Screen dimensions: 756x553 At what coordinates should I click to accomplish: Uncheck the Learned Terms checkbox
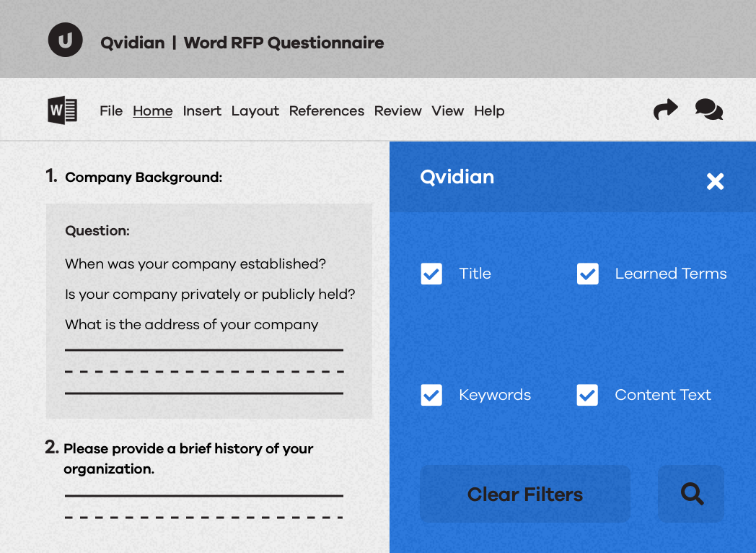[588, 274]
